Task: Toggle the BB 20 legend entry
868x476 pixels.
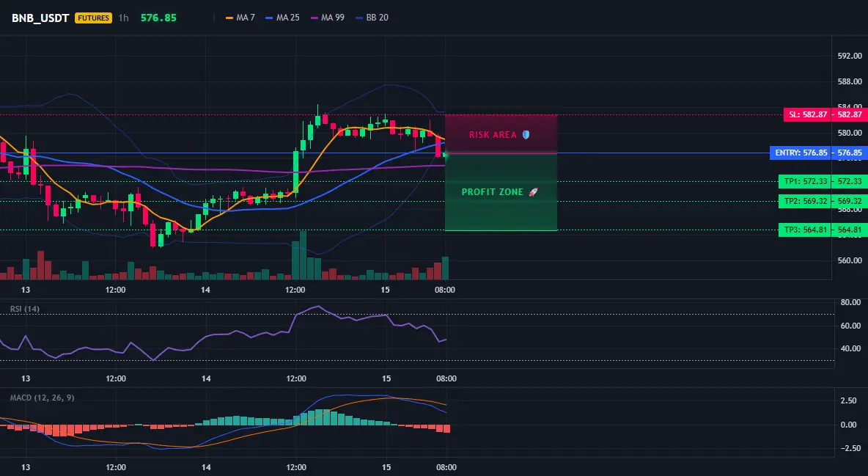Action: click(372, 18)
